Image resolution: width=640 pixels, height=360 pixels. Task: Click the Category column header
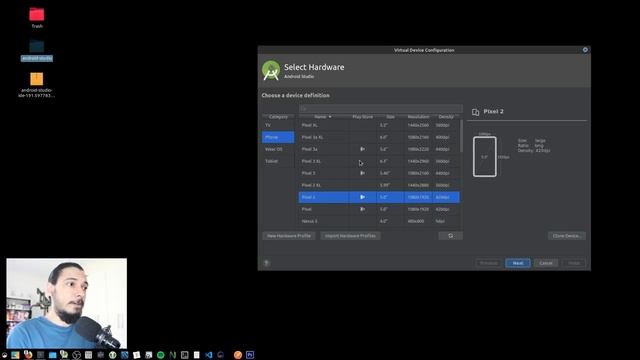278,117
